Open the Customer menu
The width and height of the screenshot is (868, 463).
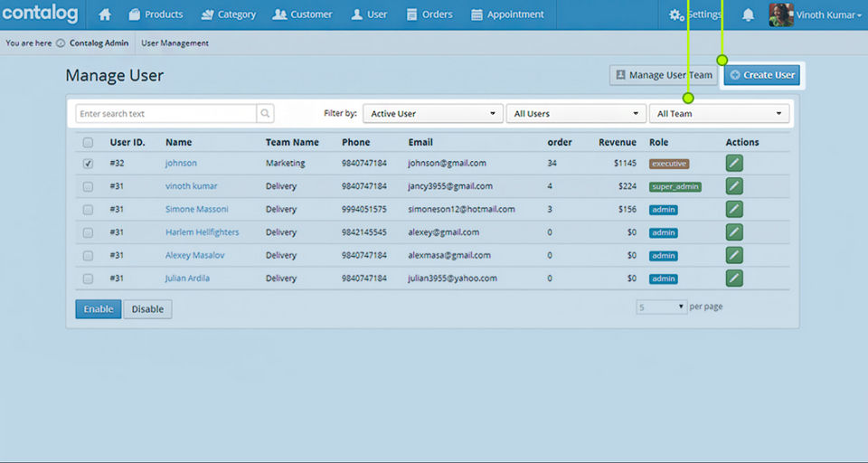click(302, 14)
